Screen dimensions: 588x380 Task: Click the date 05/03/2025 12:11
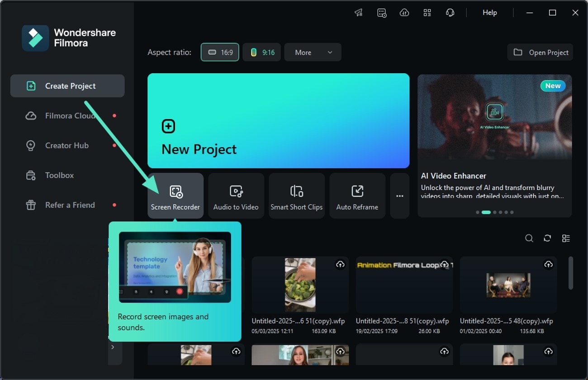click(x=273, y=331)
